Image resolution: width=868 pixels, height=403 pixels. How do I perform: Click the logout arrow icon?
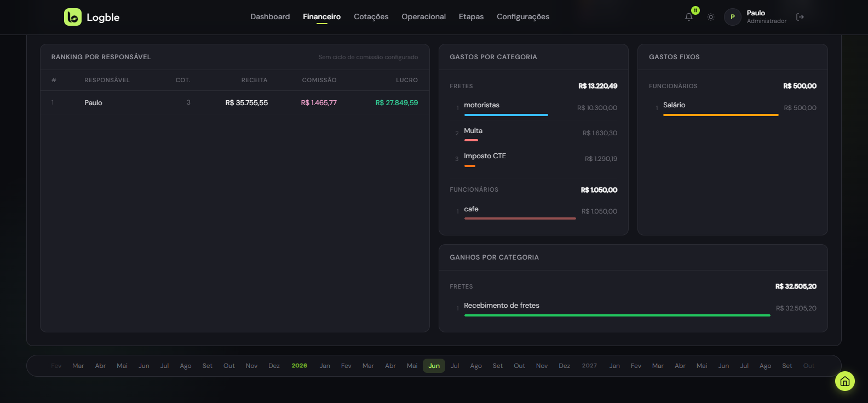click(800, 17)
